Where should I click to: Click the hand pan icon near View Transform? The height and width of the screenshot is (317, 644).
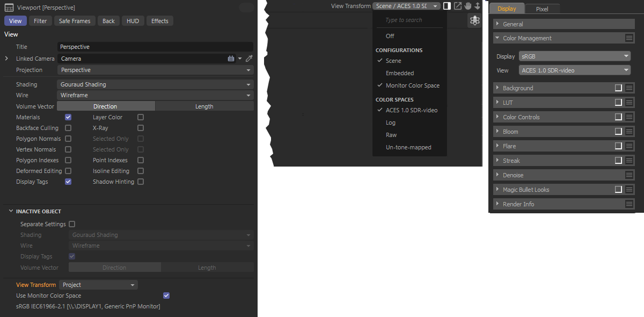point(467,6)
